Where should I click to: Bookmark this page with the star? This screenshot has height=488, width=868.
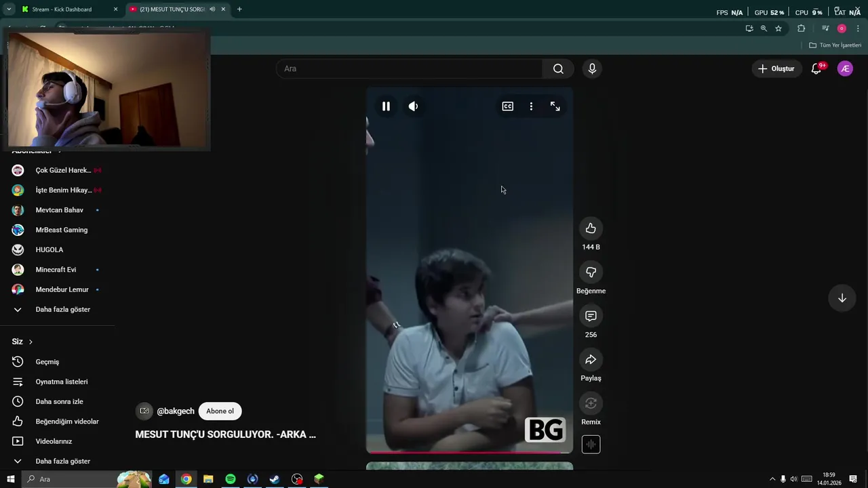click(778, 28)
